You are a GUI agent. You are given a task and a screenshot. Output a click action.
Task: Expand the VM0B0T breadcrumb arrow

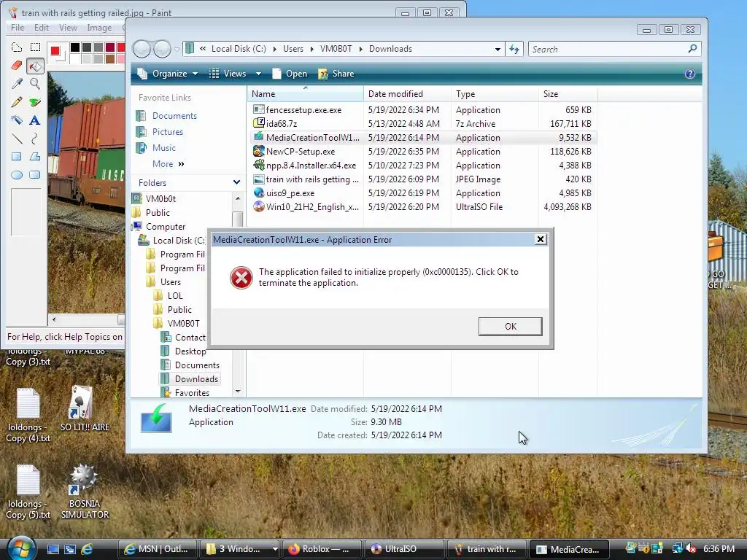360,49
